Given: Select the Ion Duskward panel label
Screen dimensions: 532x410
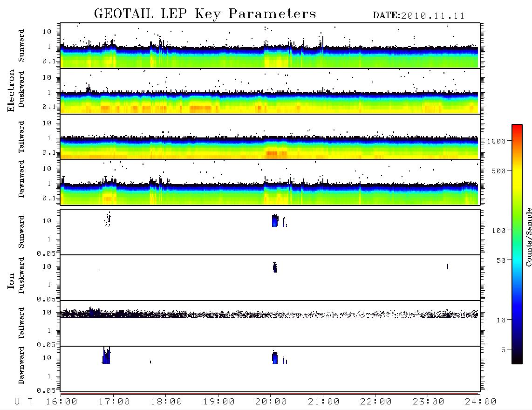Looking at the screenshot, I should coord(21,275).
